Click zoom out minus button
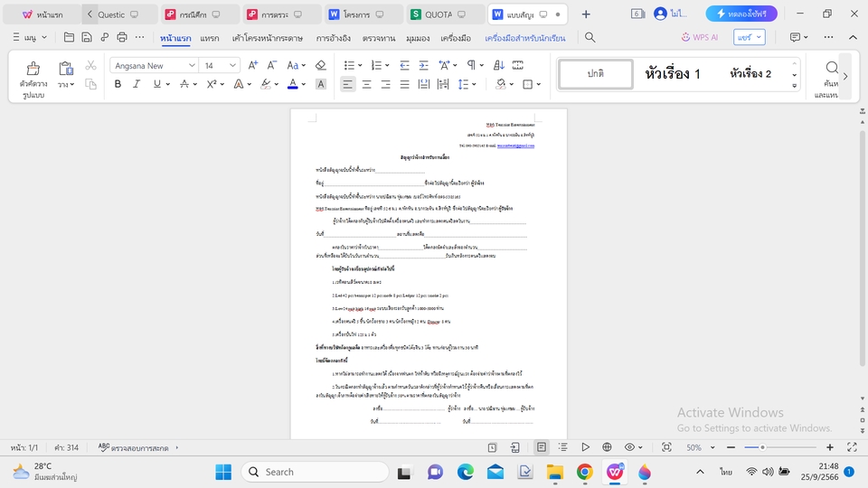This screenshot has height=488, width=868. click(x=731, y=447)
